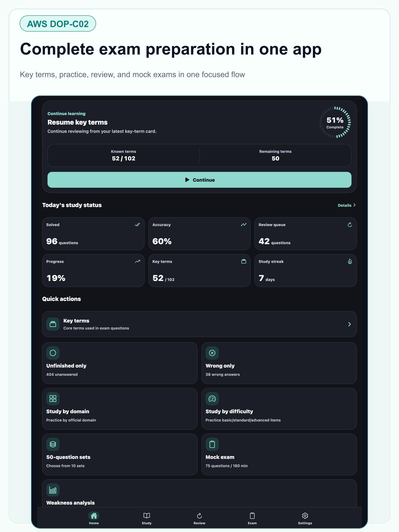Open the Weakness analysis card title
Image resolution: width=399 pixels, height=532 pixels.
[x=70, y=503]
